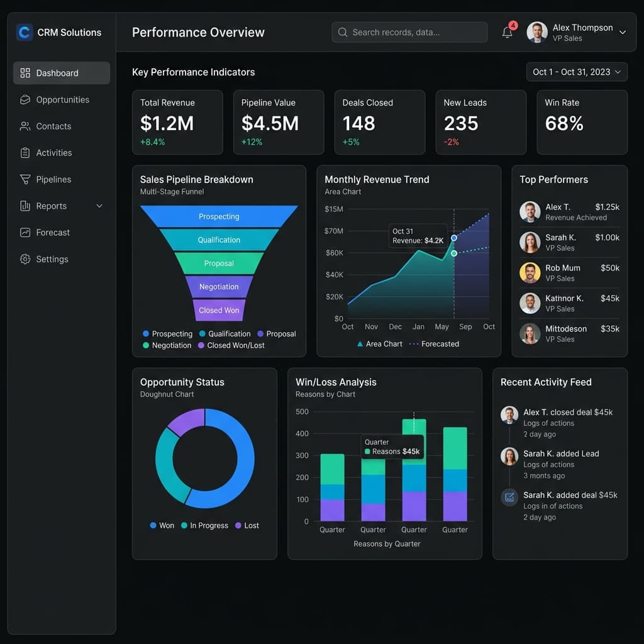Open the notification bell with red badge

508,31
